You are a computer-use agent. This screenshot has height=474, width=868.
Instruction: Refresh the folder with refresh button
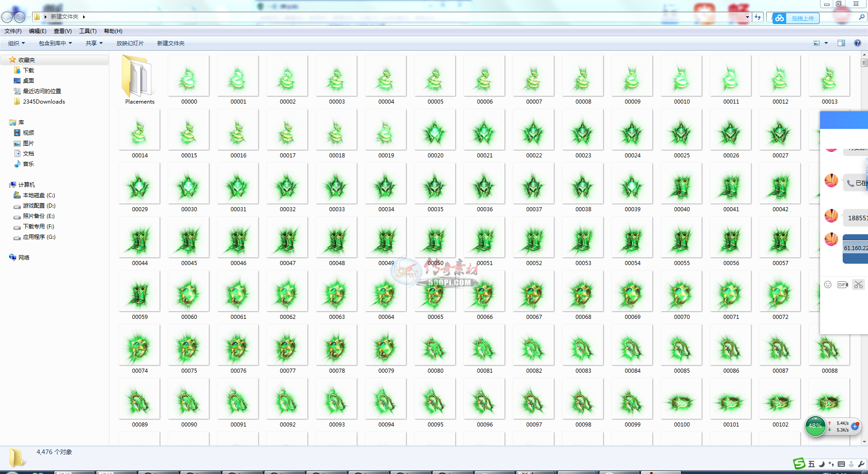(x=758, y=17)
